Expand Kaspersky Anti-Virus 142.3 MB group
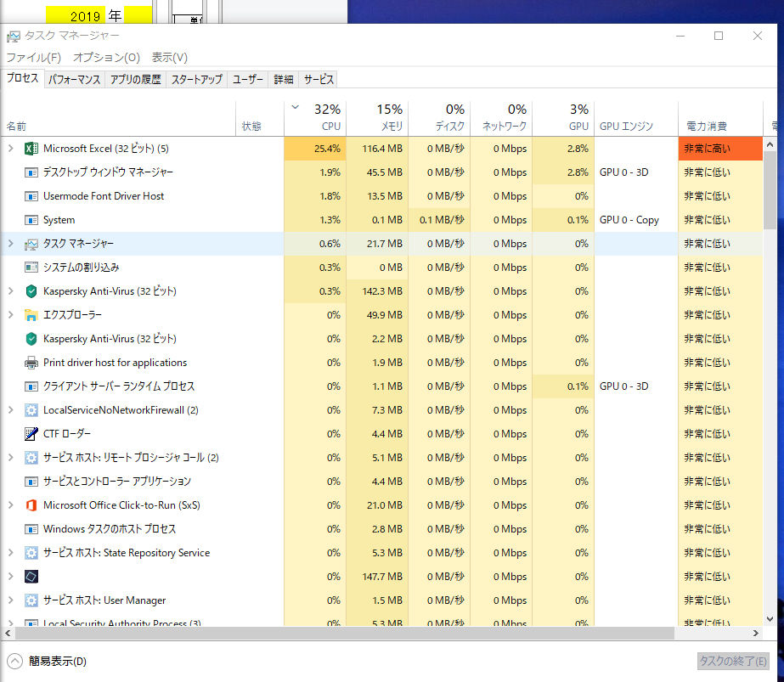Viewport: 784px width, 682px height. (10, 291)
